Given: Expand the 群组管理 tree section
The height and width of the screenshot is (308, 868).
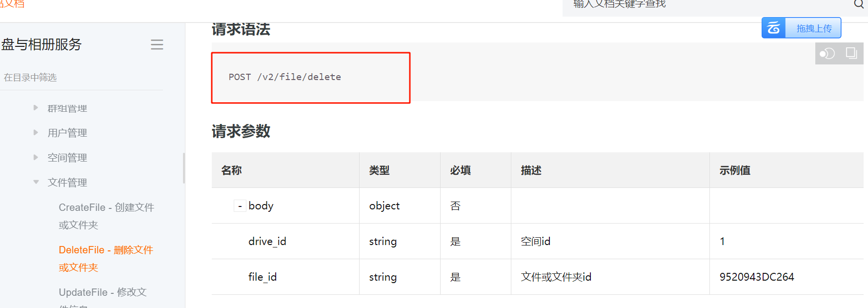Looking at the screenshot, I should click(36, 108).
